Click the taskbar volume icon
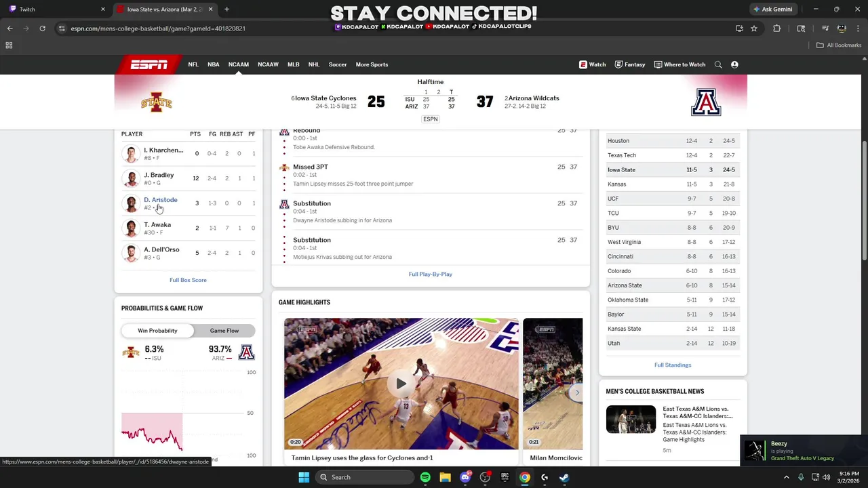The height and width of the screenshot is (488, 868). tap(826, 477)
